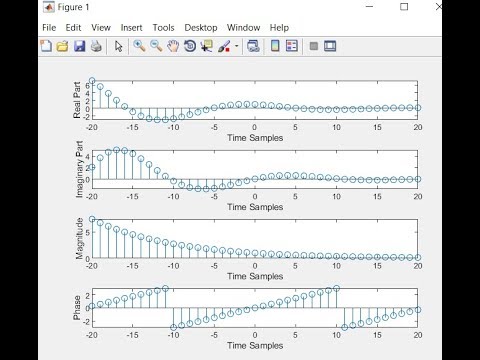Viewport: 480px width, 360px height.
Task: Insert Legend via toolbar icon
Action: pyautogui.click(x=292, y=46)
